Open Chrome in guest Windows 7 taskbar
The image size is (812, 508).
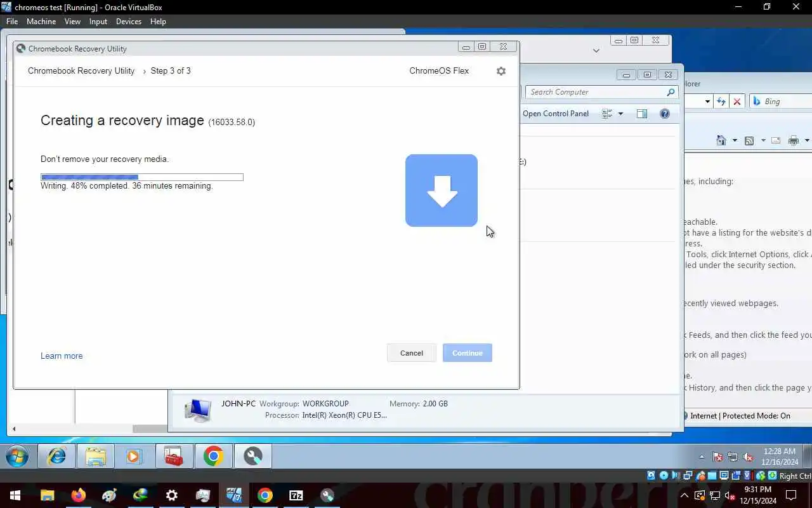click(214, 456)
